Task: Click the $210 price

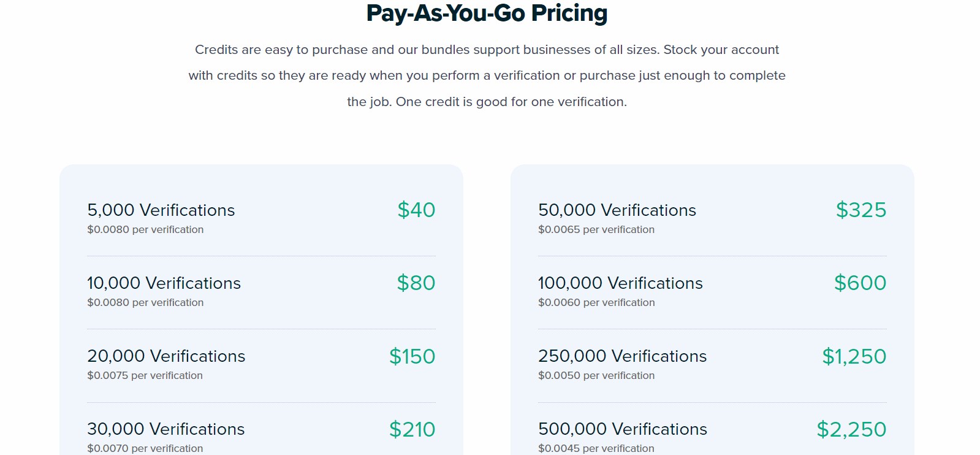Action: pos(412,429)
